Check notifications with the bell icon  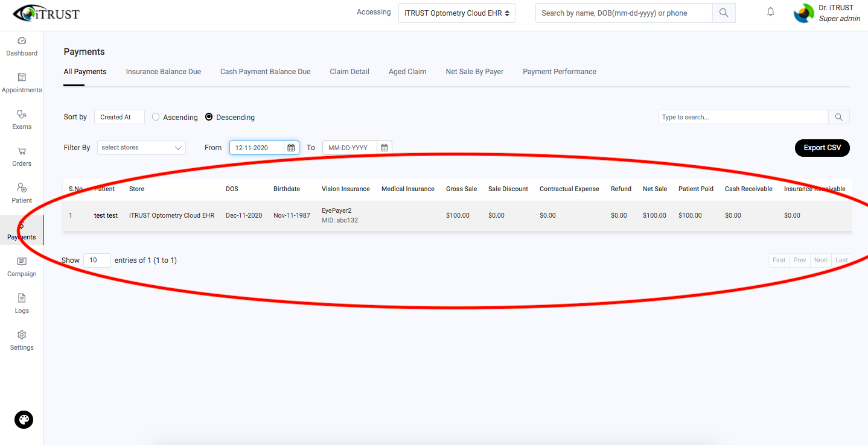[770, 11]
